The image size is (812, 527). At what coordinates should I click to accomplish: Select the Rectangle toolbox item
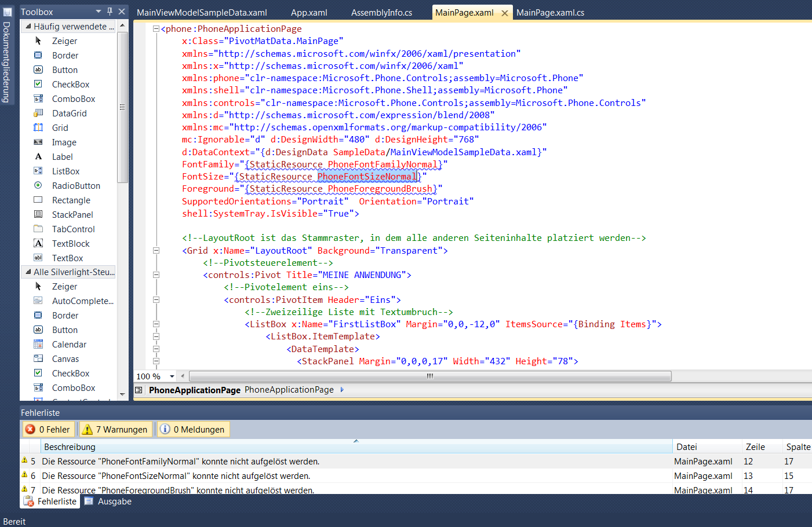point(71,200)
